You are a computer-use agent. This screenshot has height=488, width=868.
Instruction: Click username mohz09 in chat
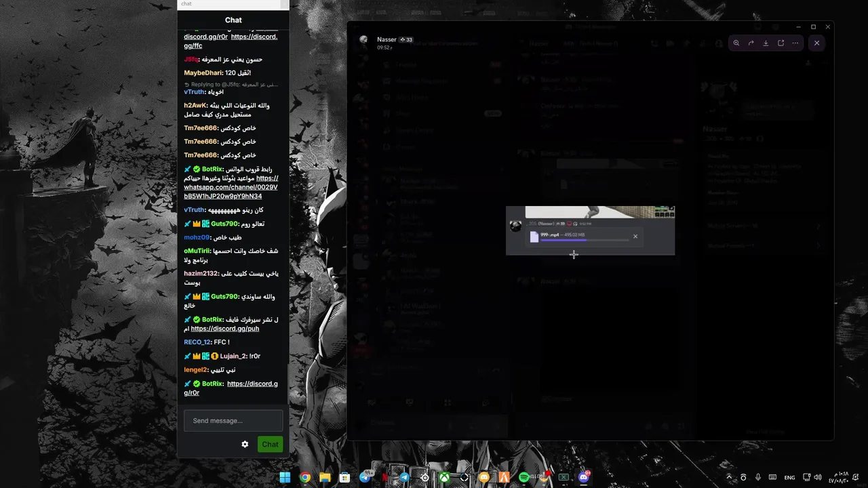click(197, 238)
